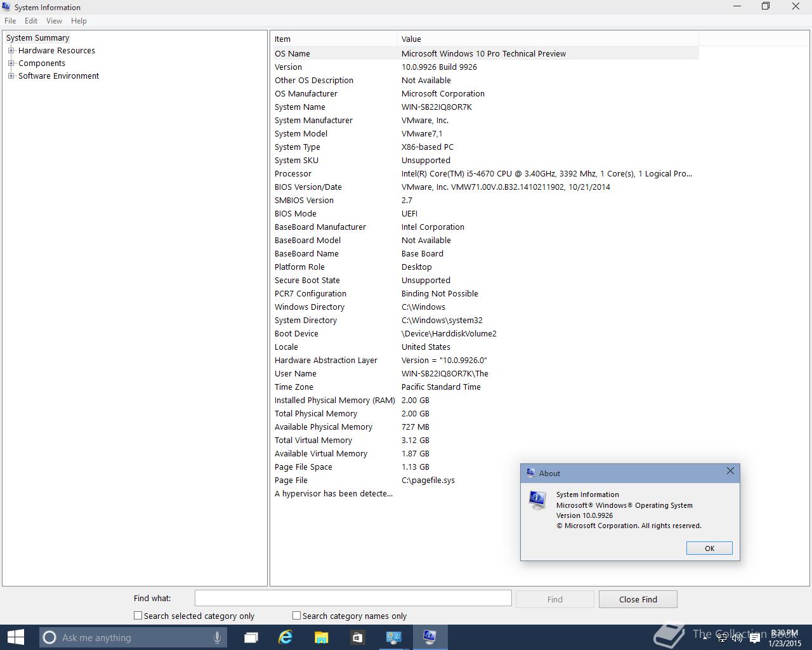Click OK in the About dialog

click(x=709, y=548)
